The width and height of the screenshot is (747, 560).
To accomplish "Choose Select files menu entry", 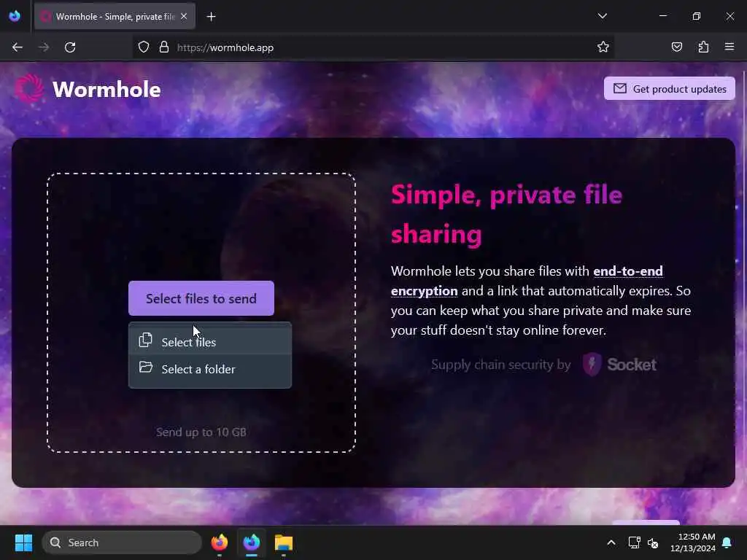I will click(210, 341).
